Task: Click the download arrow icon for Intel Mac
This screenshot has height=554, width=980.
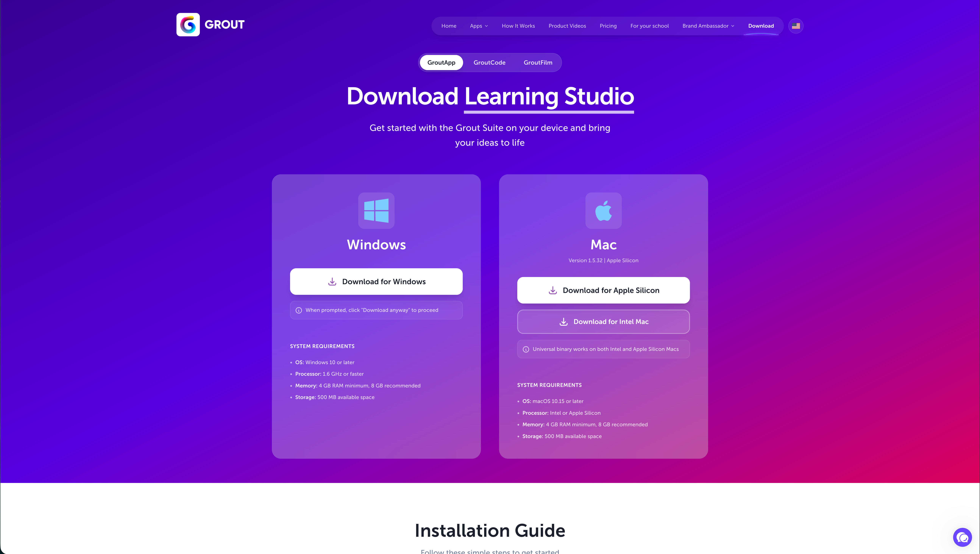Action: coord(563,322)
